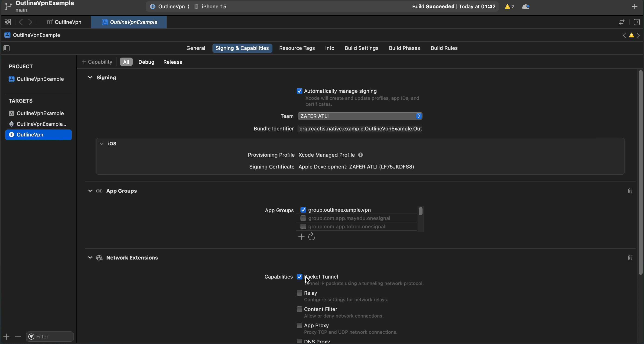Filter capabilities by Release
Image resolution: width=644 pixels, height=344 pixels.
173,62
